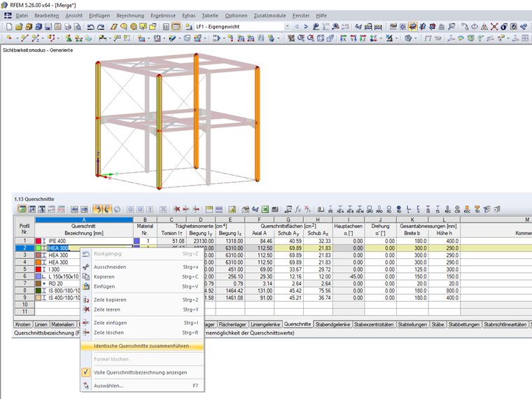Switch to the Knoten tab
This screenshot has width=532, height=399.
pyautogui.click(x=23, y=324)
